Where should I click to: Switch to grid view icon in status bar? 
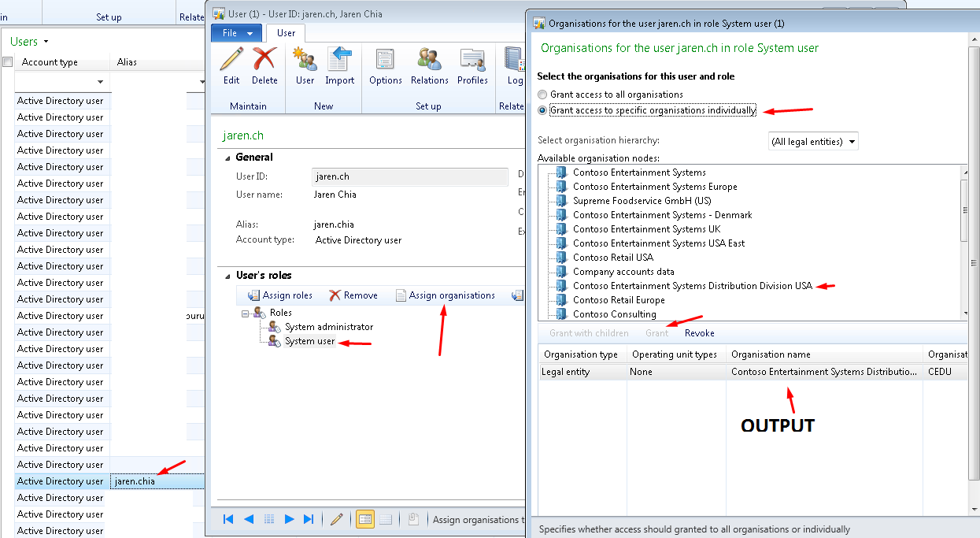386,519
